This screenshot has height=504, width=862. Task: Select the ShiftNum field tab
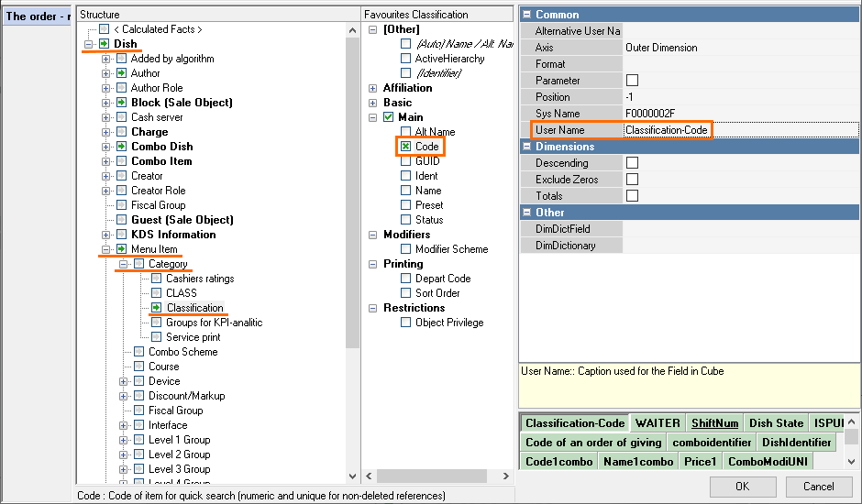(714, 423)
